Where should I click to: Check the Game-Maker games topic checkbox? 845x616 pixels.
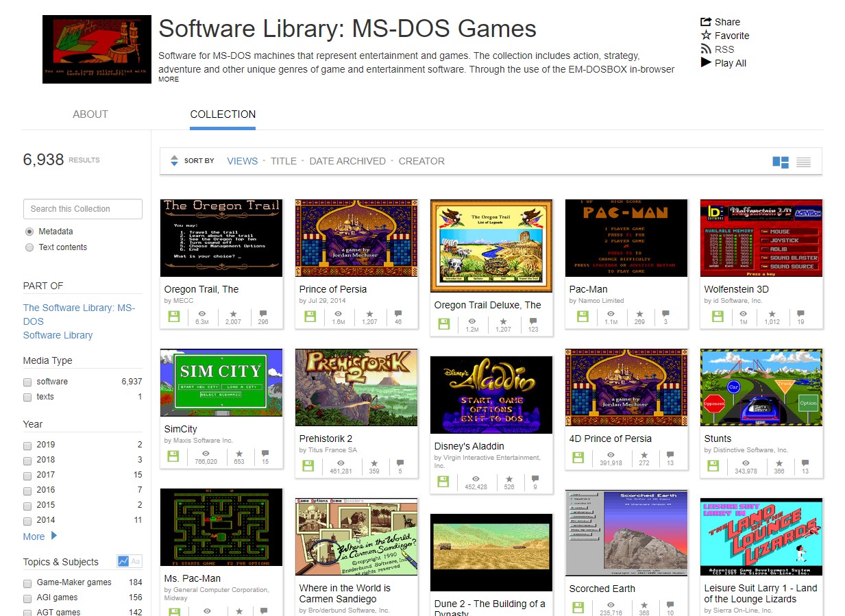click(27, 583)
